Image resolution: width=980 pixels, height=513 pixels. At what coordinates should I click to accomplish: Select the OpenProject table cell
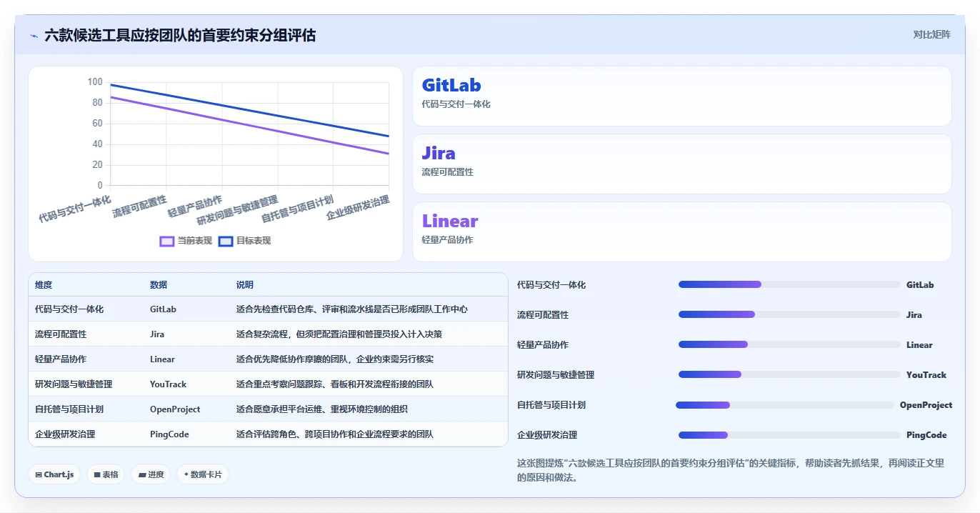[175, 409]
